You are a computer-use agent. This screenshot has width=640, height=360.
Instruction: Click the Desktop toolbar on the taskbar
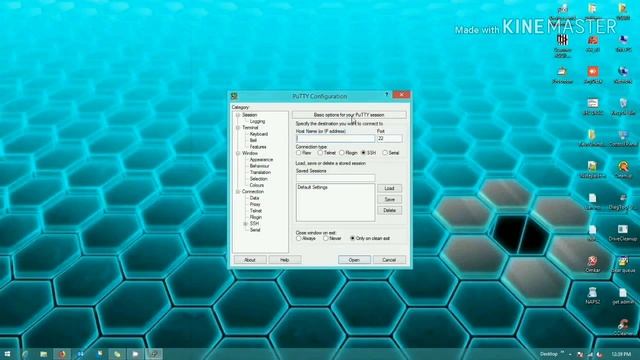[549, 354]
